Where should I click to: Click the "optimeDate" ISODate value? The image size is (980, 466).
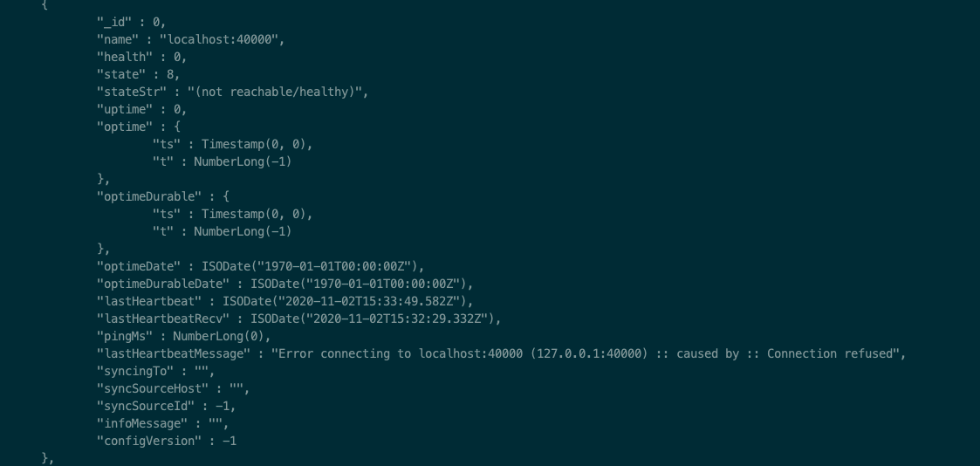pos(309,267)
